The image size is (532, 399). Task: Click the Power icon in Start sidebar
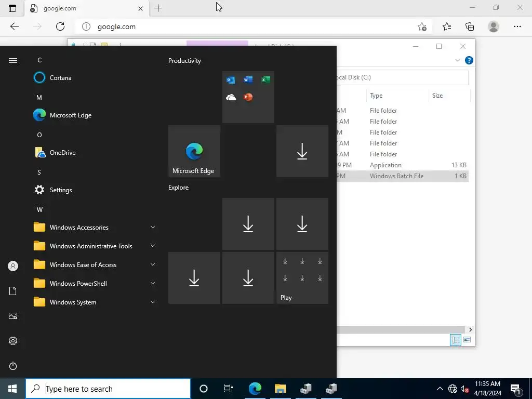[13, 366]
